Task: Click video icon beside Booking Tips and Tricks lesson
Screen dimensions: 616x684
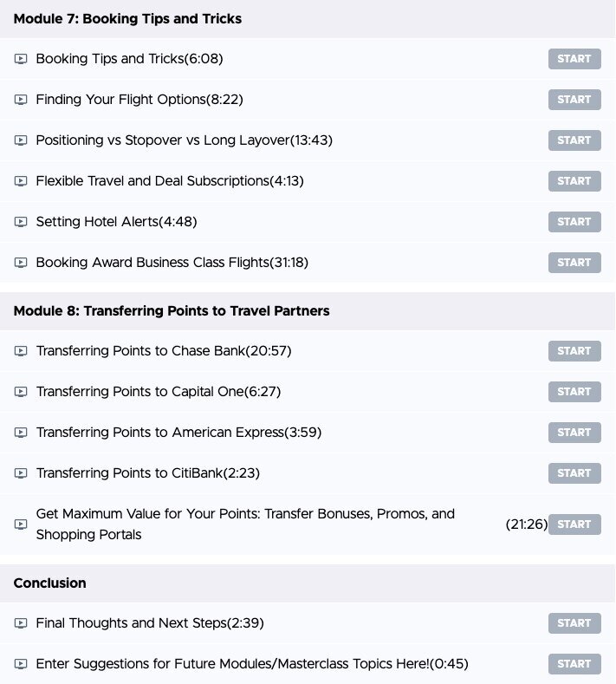Action: pos(21,59)
